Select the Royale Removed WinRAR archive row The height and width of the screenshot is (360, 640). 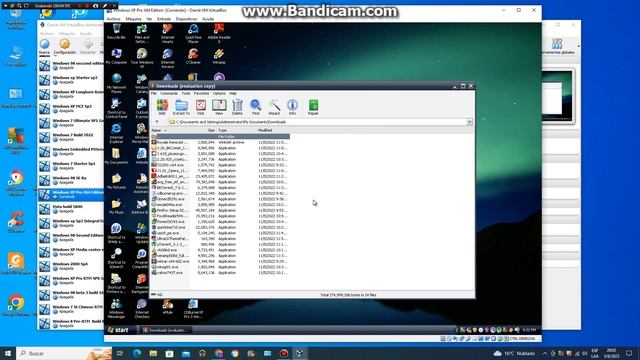[x=220, y=142]
